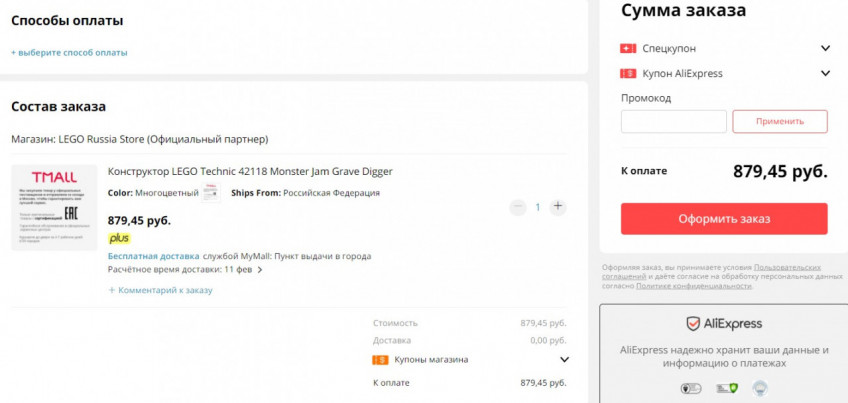The height and width of the screenshot is (403, 848).
Task: Click the plus quantity button
Action: click(558, 207)
